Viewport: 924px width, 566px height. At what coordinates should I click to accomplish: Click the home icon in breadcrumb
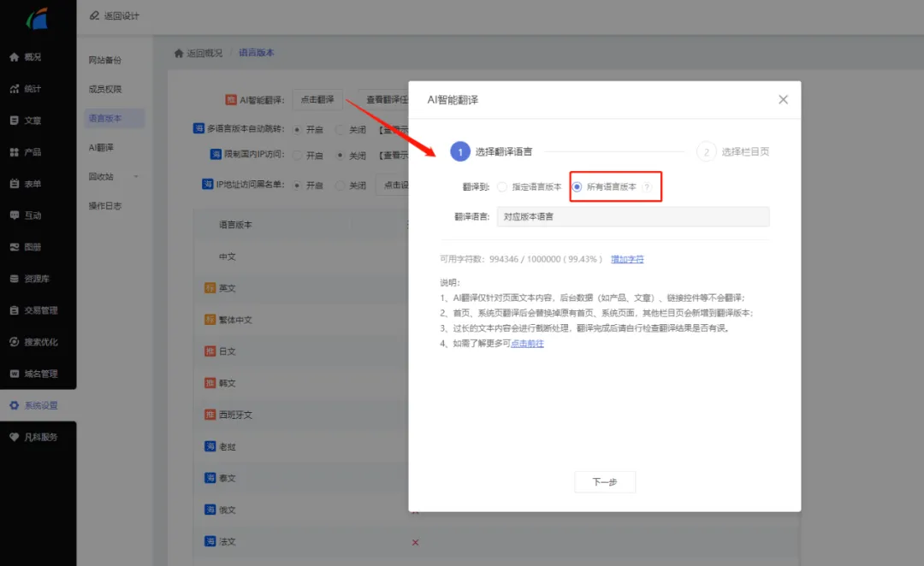point(179,53)
